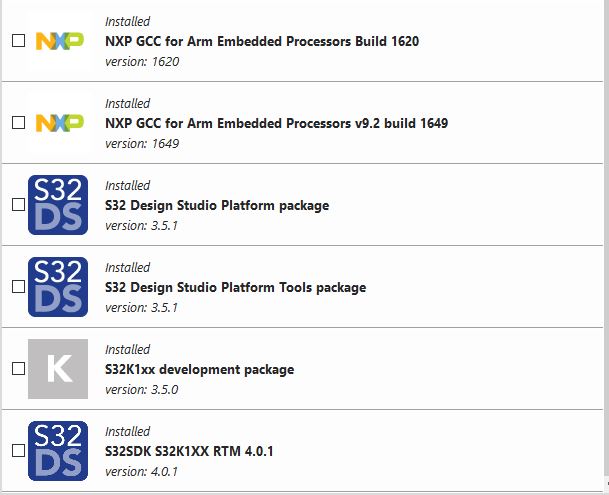Tick Platform Tools package checkbox

tap(18, 287)
